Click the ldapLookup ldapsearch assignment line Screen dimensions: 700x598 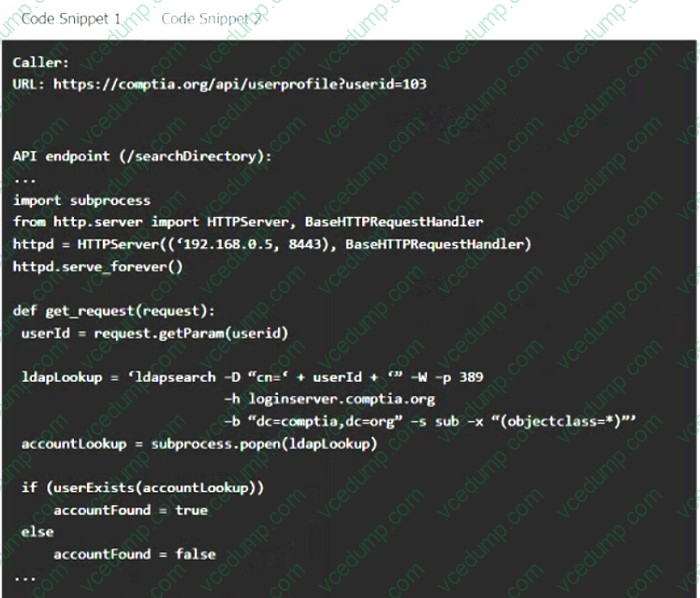point(252,378)
